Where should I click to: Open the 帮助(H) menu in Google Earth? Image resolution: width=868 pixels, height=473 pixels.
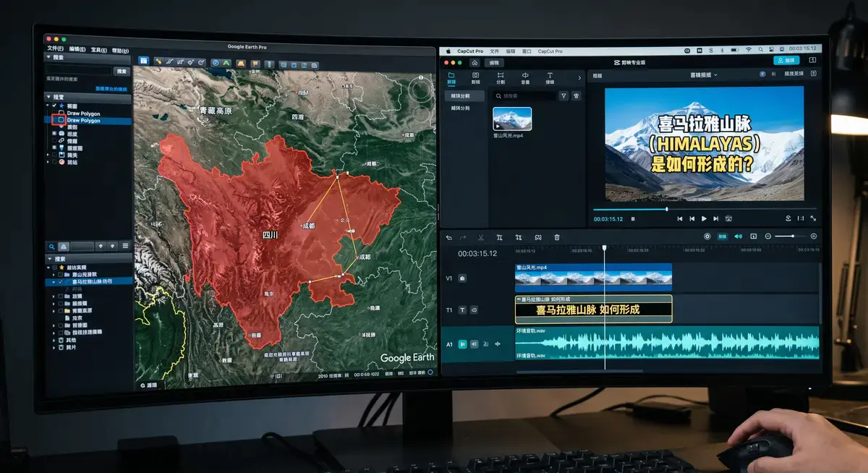click(120, 50)
